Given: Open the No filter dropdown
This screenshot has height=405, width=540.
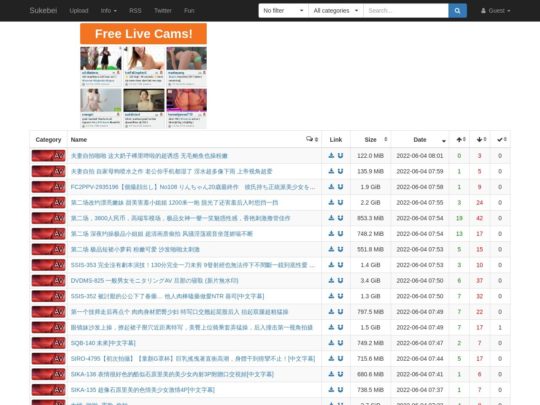Looking at the screenshot, I should [283, 11].
